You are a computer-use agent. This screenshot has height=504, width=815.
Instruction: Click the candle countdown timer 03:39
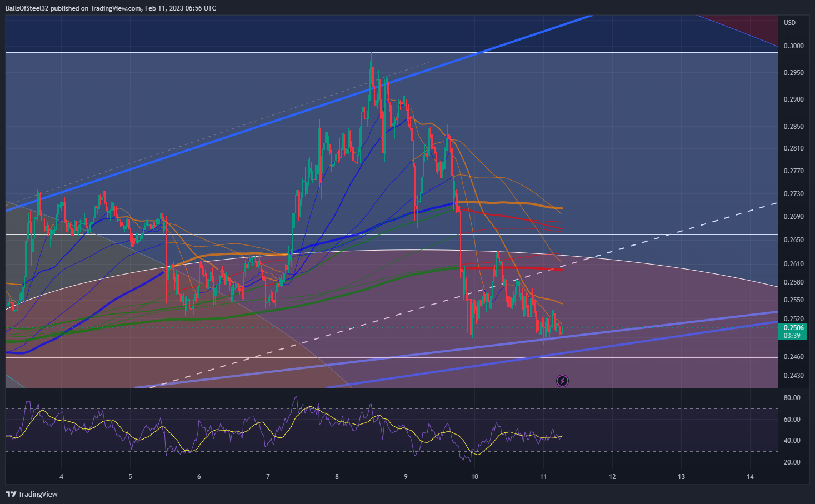coord(792,336)
